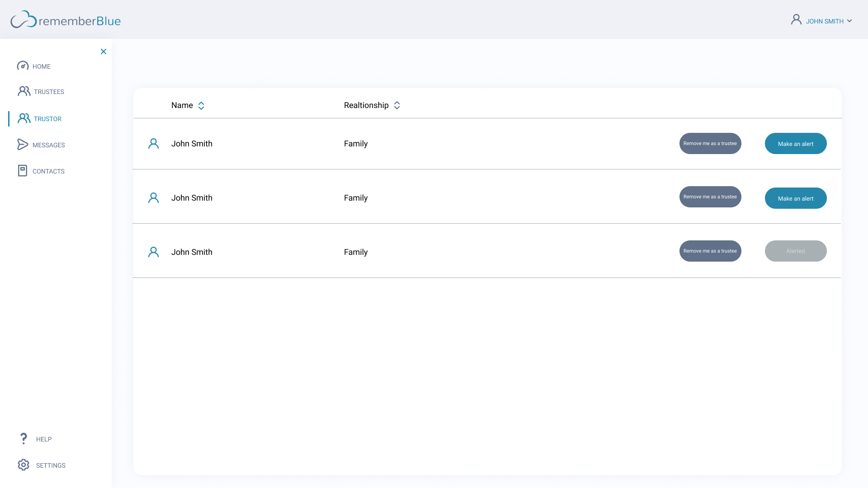Click the Messages paper plane icon
868x488 pixels.
pyautogui.click(x=23, y=145)
